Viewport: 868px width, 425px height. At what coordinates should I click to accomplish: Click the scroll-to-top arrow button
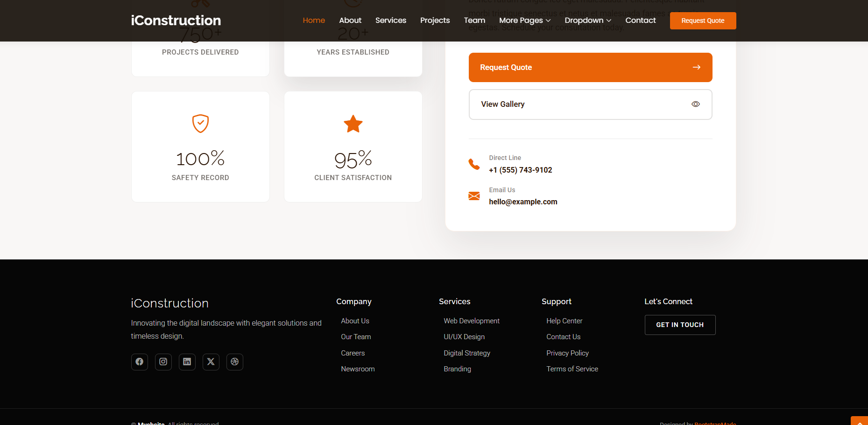tap(859, 421)
